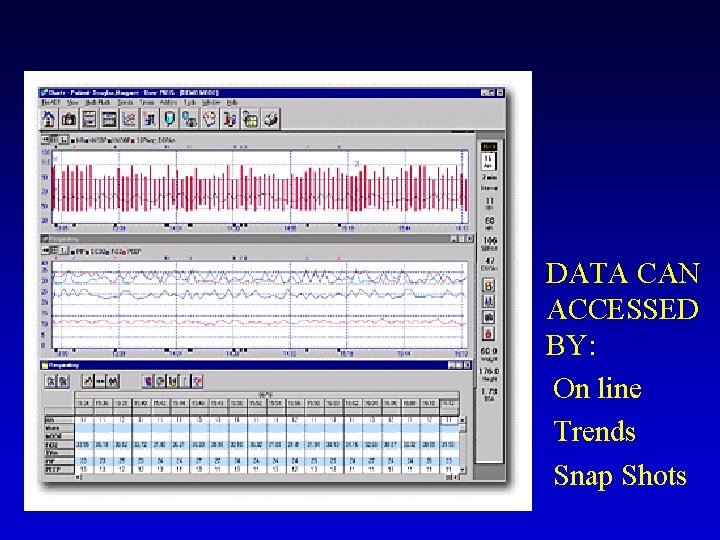Click the hand pointer icon in main toolbar
This screenshot has width=720, height=540.
click(x=210, y=119)
